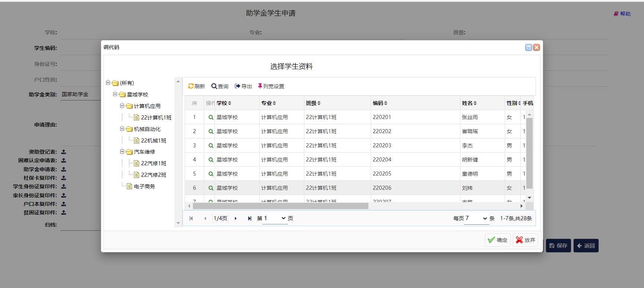
Task: Upload file for 学生身份证复印件
Action: tap(64, 186)
